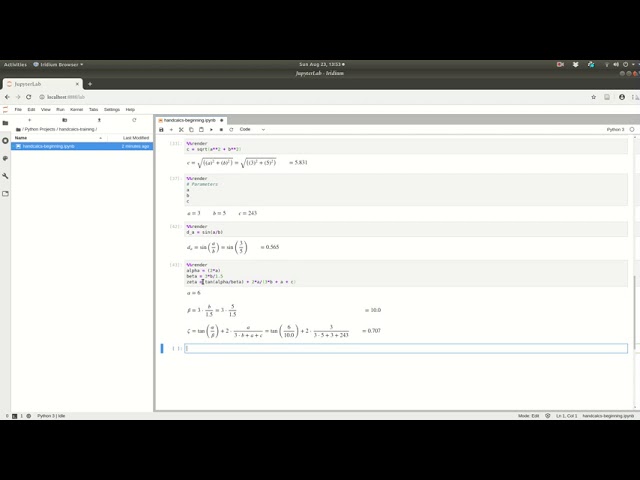Open a new browser tab
The height and width of the screenshot is (480, 640).
click(90, 84)
